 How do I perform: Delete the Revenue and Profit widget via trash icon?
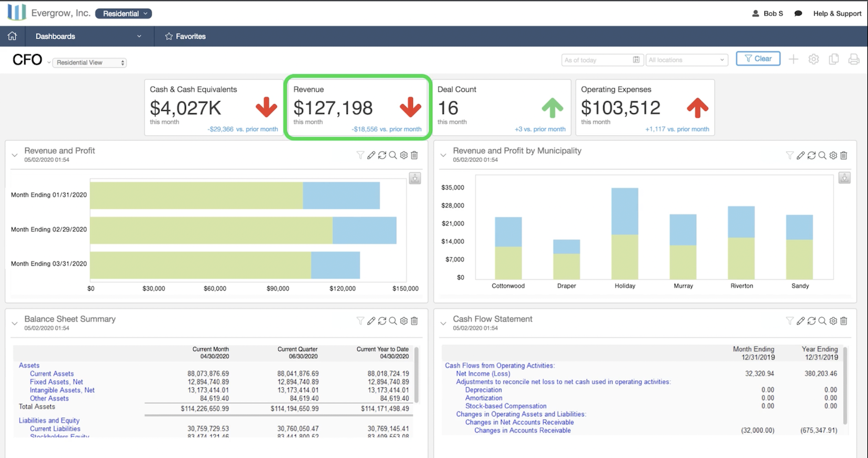[x=414, y=155]
